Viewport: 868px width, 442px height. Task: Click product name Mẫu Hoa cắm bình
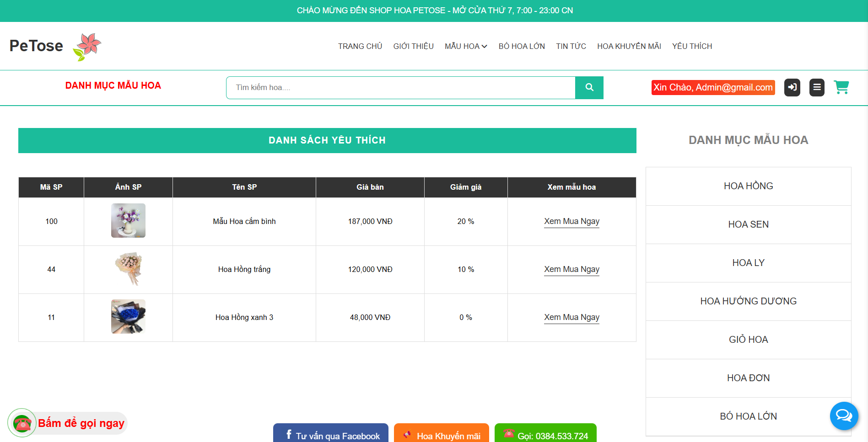[244, 221]
